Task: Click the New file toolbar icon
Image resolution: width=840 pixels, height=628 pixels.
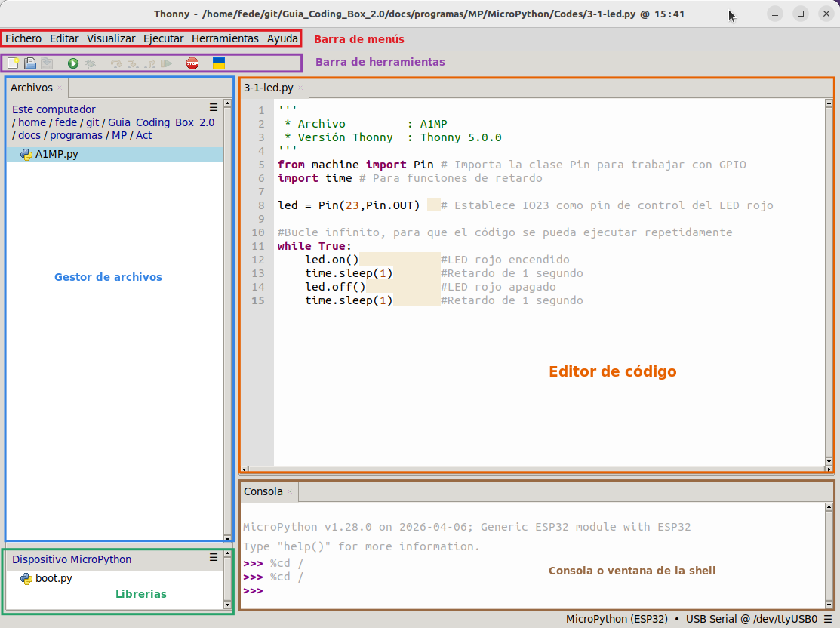Action: coord(13,63)
